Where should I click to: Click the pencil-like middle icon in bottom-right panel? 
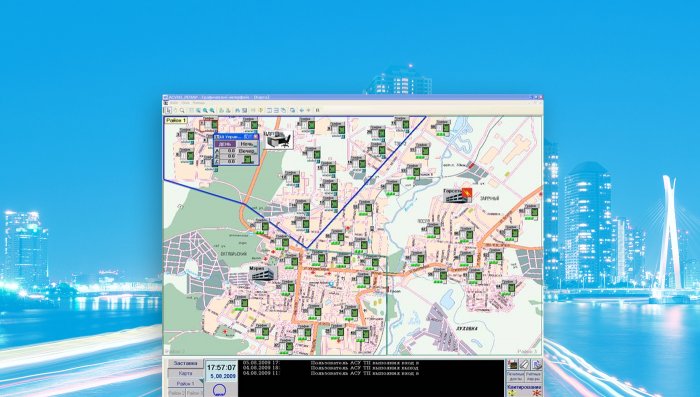coord(524,365)
